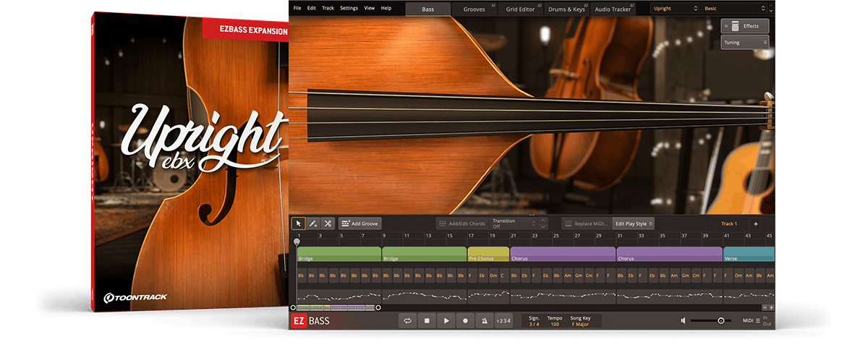
Task: Switch to the Drums & Keys tab
Action: pos(567,9)
